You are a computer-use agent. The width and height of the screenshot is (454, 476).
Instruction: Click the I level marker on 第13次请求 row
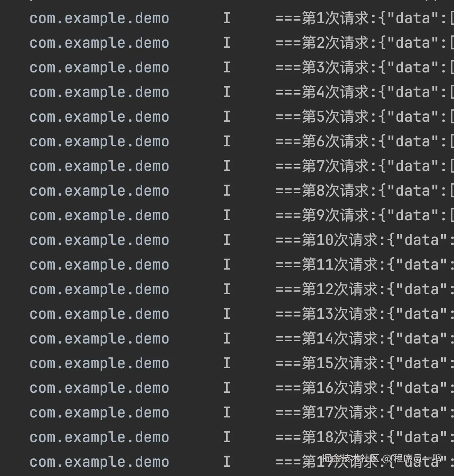click(227, 314)
